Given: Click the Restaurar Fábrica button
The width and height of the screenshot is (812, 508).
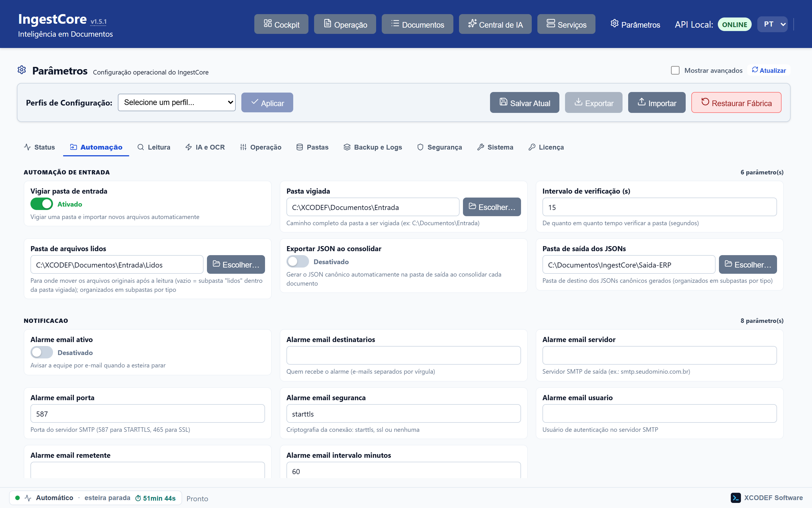Looking at the screenshot, I should tap(736, 102).
